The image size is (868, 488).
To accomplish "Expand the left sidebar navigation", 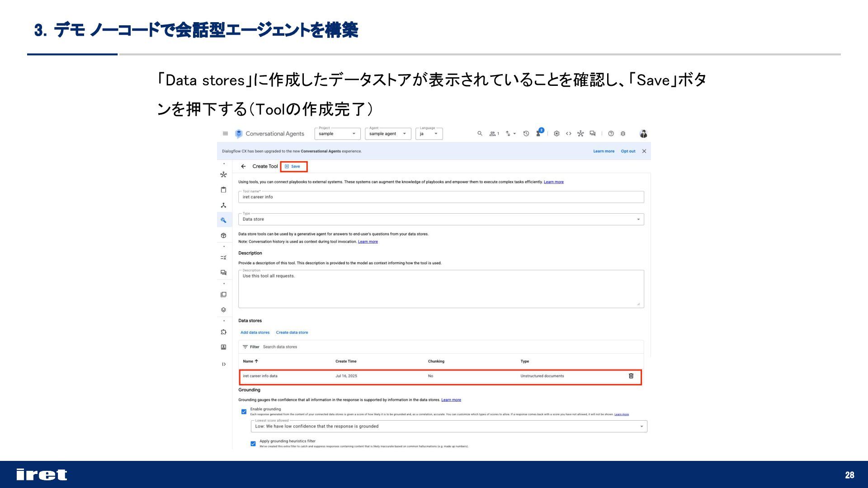I will [224, 364].
